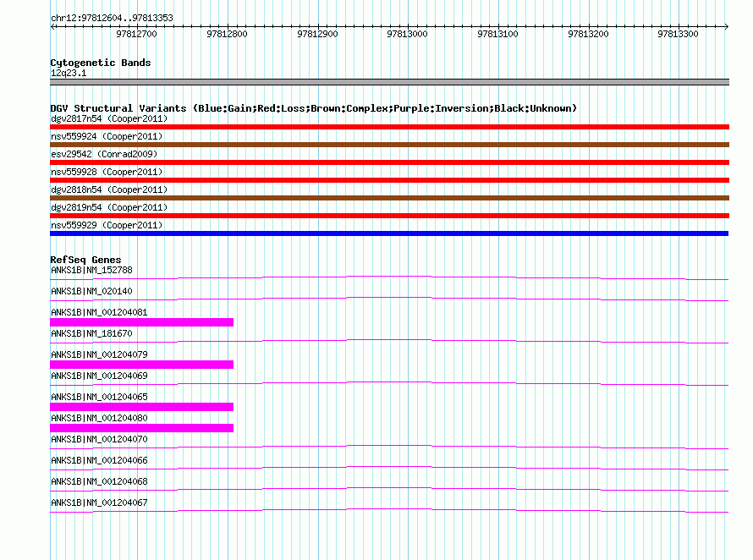Viewport: 753px width, 560px height.
Task: Select transcript ANKS1B|NM_020140 label
Action: click(91, 291)
